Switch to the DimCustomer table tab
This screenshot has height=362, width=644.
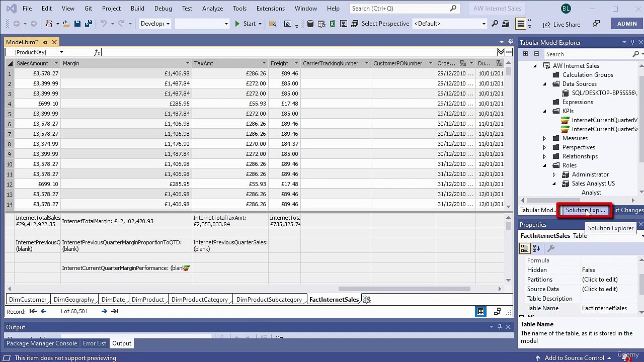(x=28, y=300)
